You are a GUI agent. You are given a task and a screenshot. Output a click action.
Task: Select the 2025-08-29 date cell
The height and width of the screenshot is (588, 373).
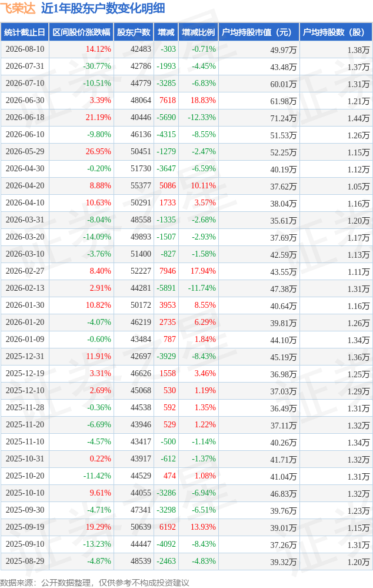click(25, 562)
